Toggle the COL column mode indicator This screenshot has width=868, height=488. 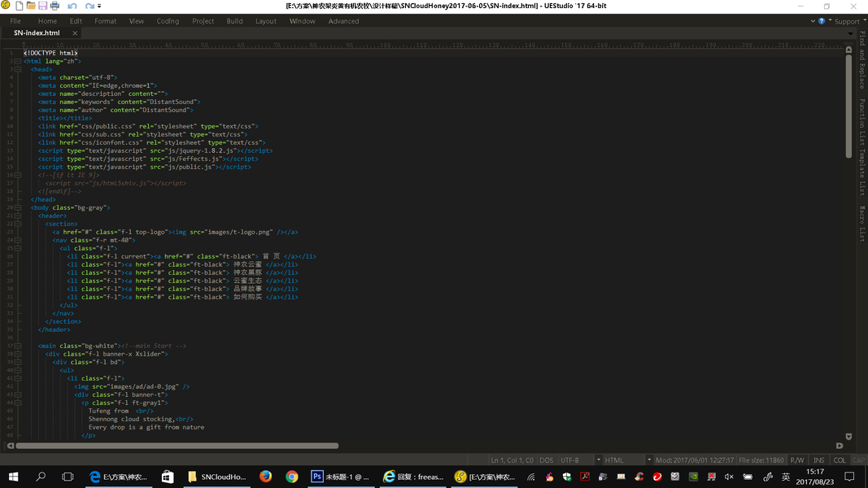coord(840,460)
